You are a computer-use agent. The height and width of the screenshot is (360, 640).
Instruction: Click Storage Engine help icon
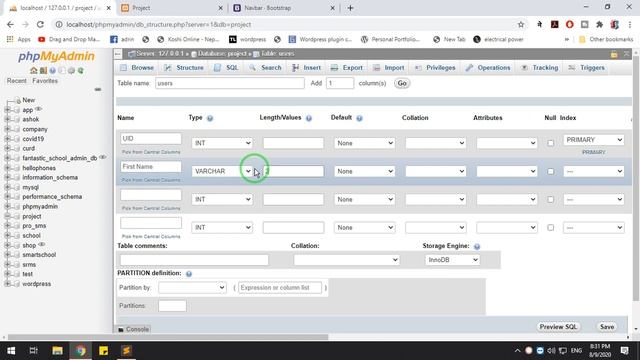tap(477, 247)
